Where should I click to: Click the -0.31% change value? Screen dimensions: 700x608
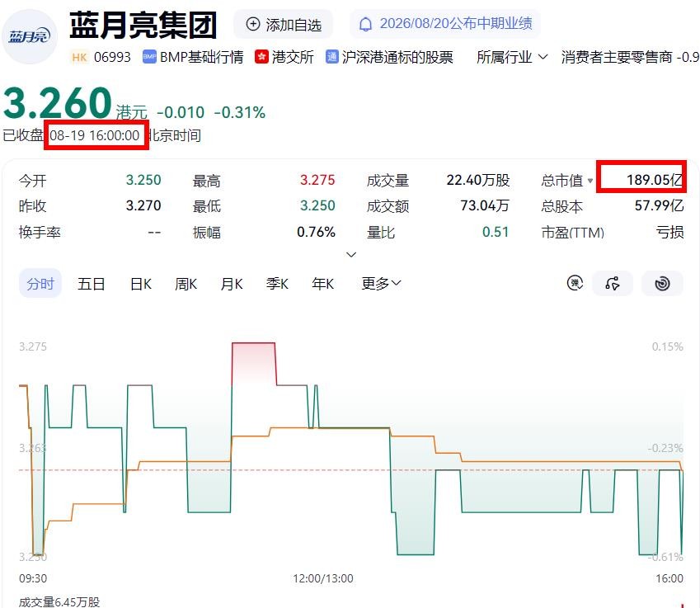pyautogui.click(x=240, y=112)
